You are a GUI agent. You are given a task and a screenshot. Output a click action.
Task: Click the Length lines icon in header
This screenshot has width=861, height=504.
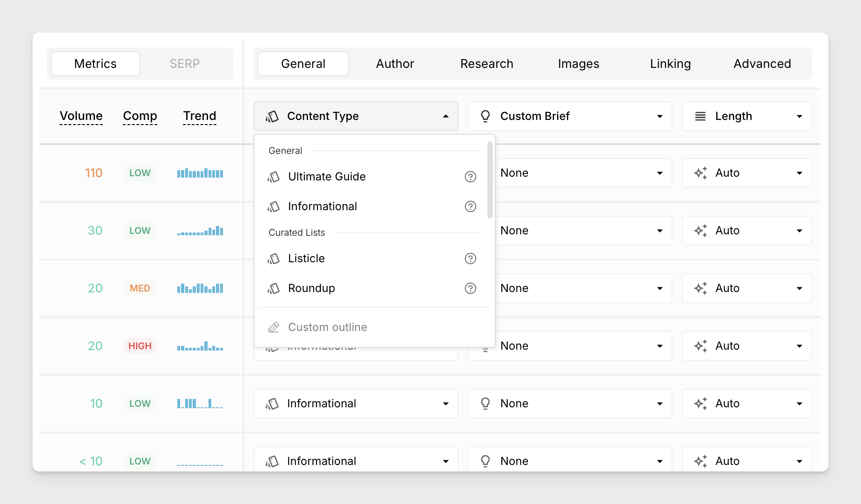pyautogui.click(x=700, y=116)
